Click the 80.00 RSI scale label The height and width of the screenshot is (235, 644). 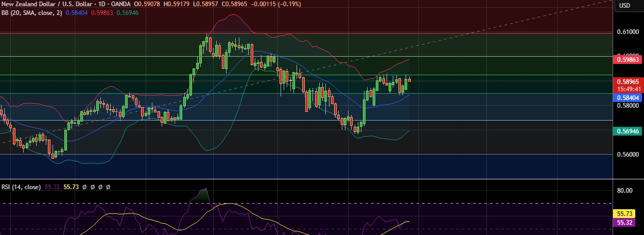[x=625, y=191]
